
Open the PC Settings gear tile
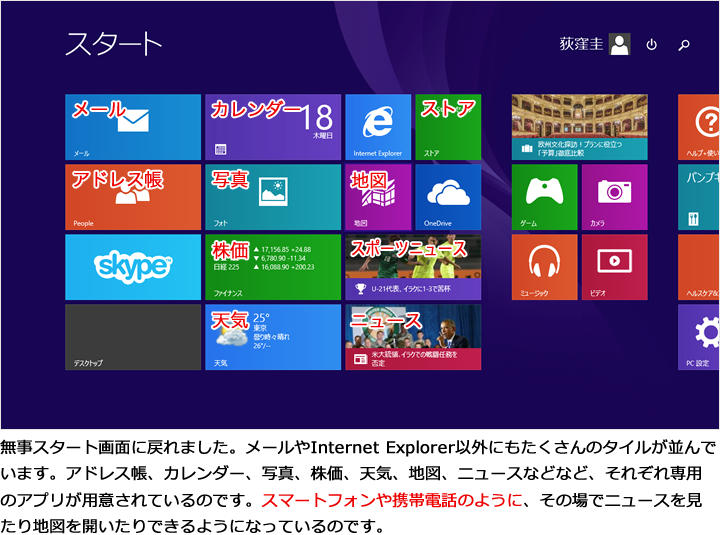coord(699,337)
